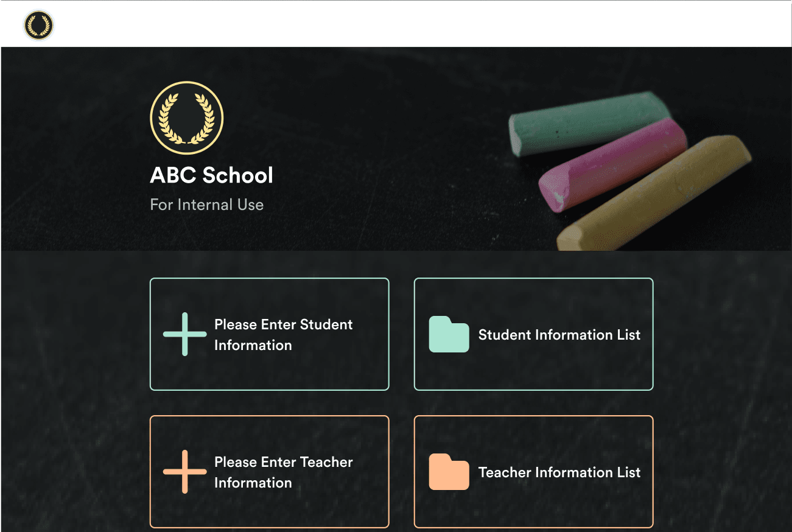Screen dimensions: 792x532
Task: Click the ABC School title text
Action: point(211,175)
